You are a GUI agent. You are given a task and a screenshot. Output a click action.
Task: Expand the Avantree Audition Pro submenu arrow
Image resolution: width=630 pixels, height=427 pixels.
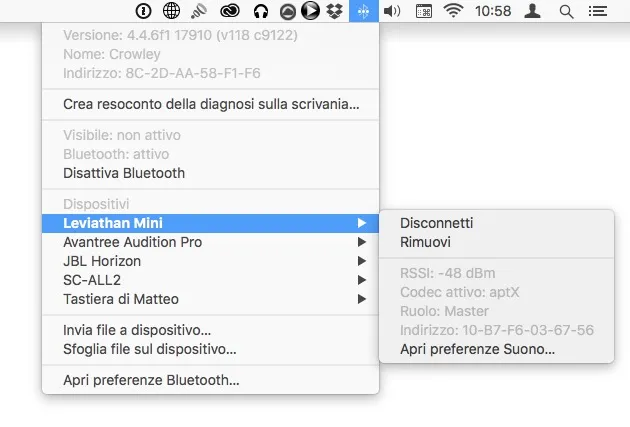(362, 242)
